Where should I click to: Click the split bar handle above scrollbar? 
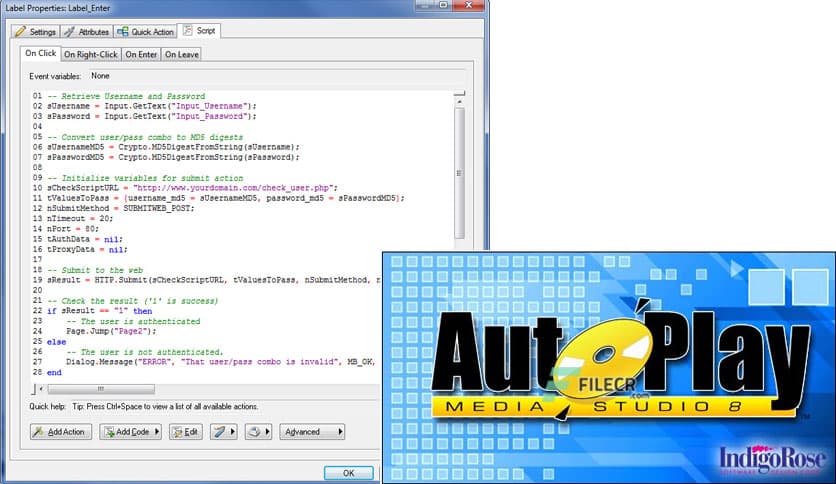pyautogui.click(x=459, y=93)
